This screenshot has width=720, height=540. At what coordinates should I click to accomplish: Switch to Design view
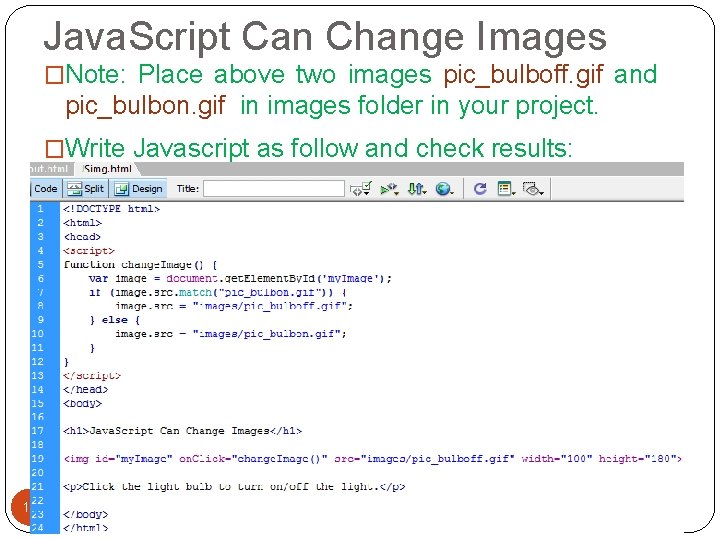click(x=139, y=189)
